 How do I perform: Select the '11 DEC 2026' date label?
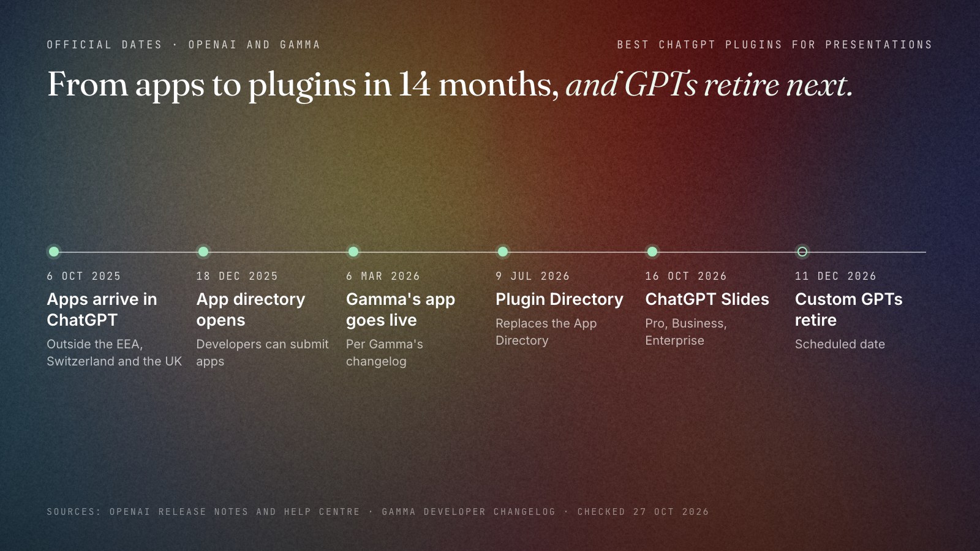[x=835, y=276]
